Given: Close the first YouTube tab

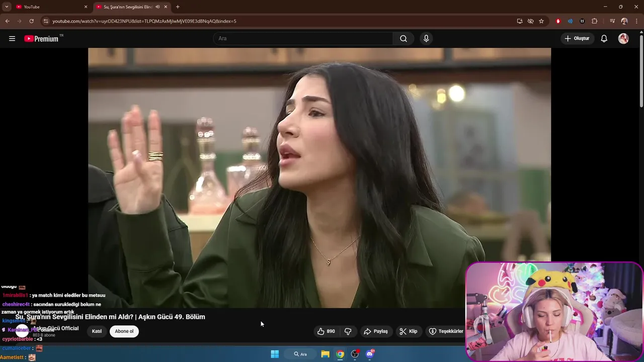Looking at the screenshot, I should coord(86,7).
